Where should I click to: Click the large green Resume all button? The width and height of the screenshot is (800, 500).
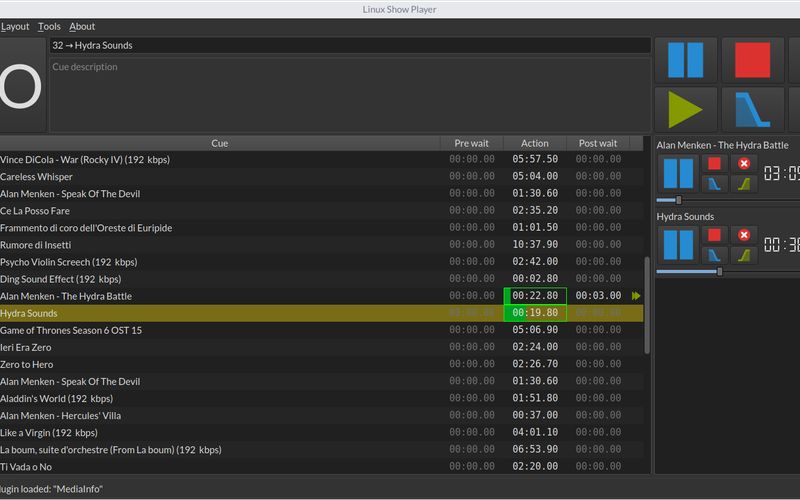tap(686, 109)
